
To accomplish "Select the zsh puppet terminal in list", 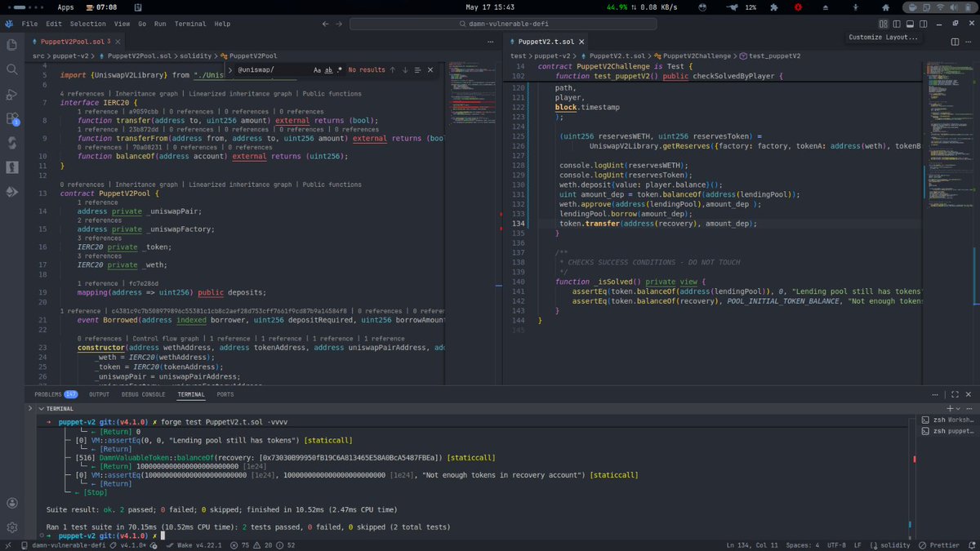I will pos(947,430).
